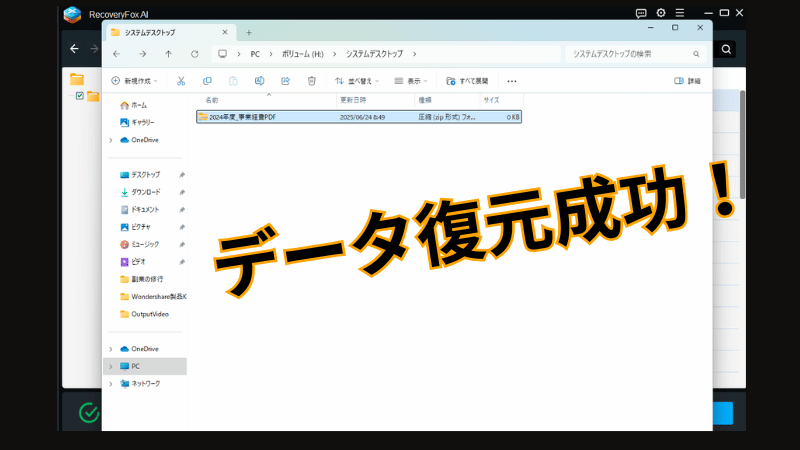Click the すべて展開 extract all button
Image resolution: width=800 pixels, height=450 pixels.
click(468, 80)
